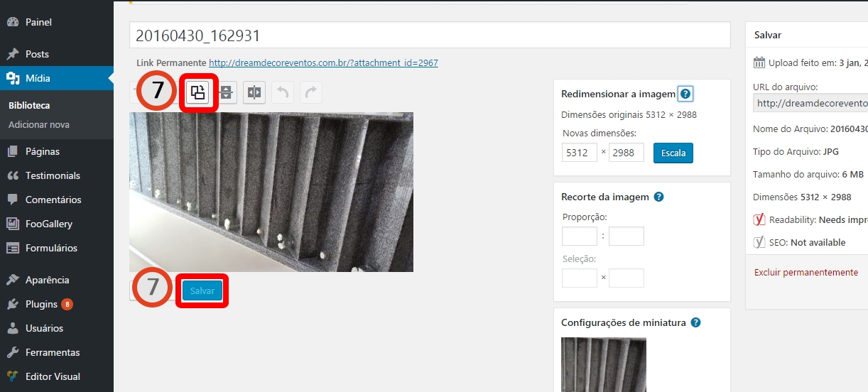Click the Plugins update count badge
This screenshot has height=392, width=868.
click(x=67, y=304)
